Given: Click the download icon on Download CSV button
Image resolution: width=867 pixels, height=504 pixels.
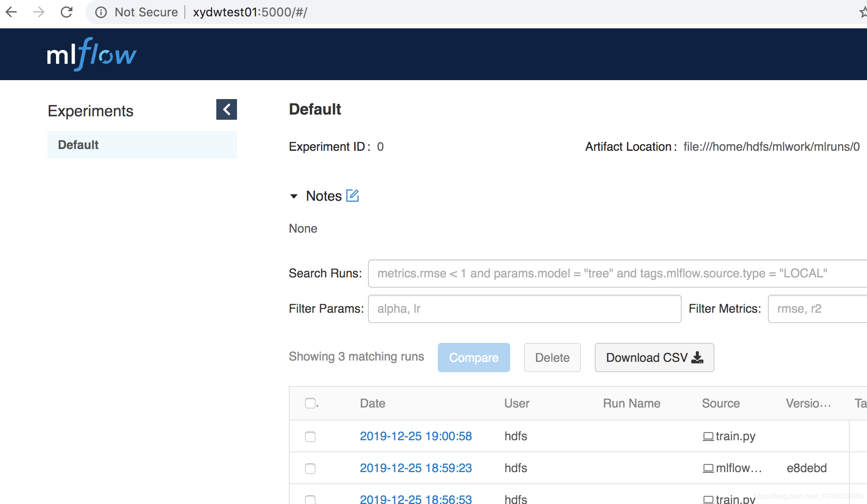Looking at the screenshot, I should click(698, 358).
